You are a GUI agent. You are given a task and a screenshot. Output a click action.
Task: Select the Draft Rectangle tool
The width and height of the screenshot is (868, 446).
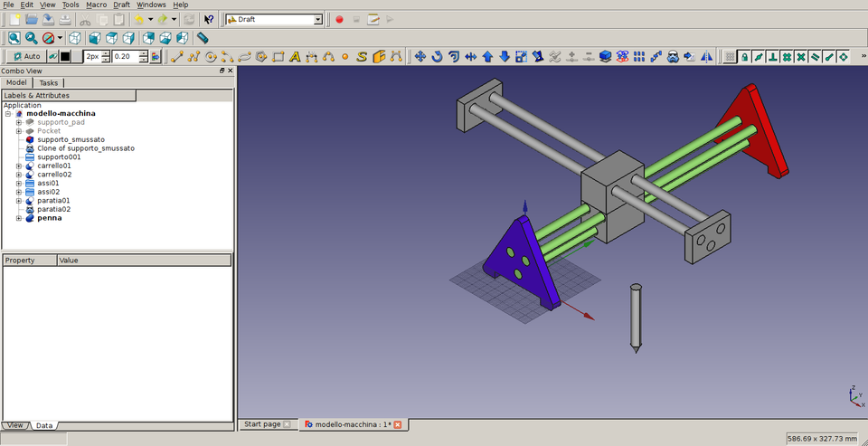278,56
